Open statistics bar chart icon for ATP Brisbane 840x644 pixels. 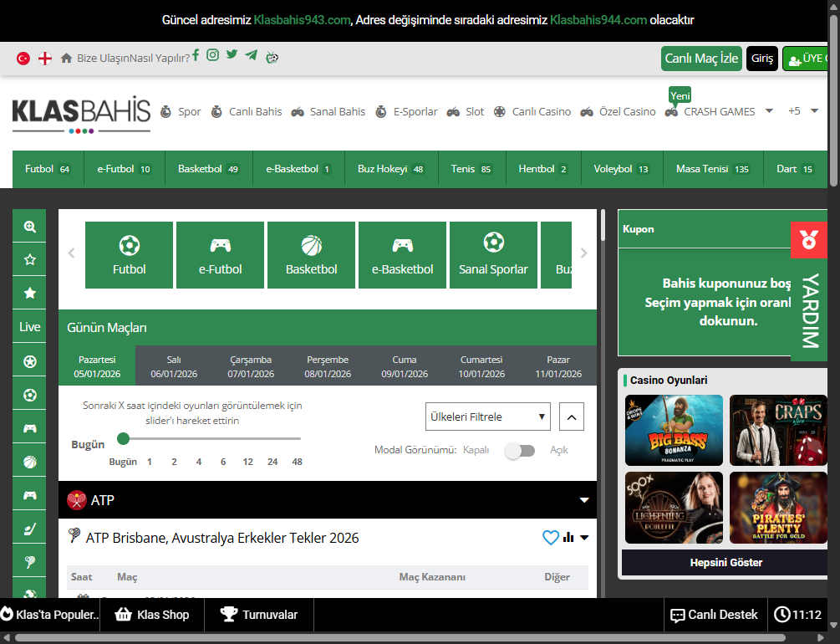[568, 538]
